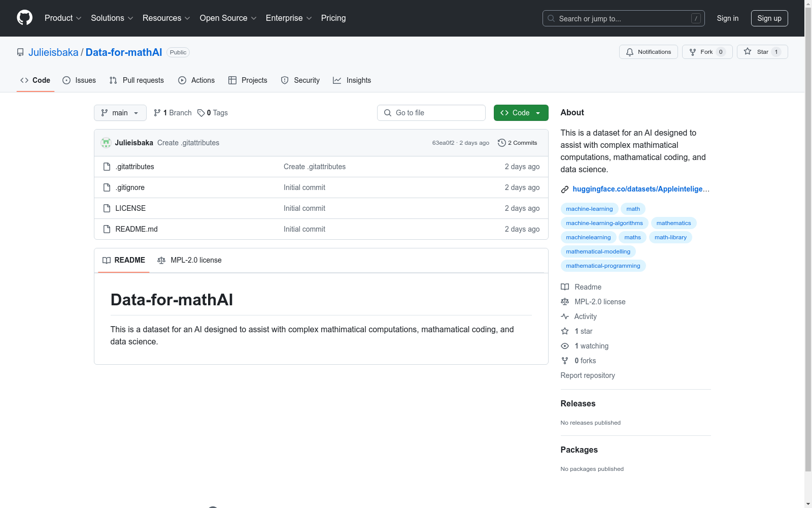This screenshot has width=812, height=508.
Task: Click the repository icon beside Julieisbaka
Action: pos(20,52)
